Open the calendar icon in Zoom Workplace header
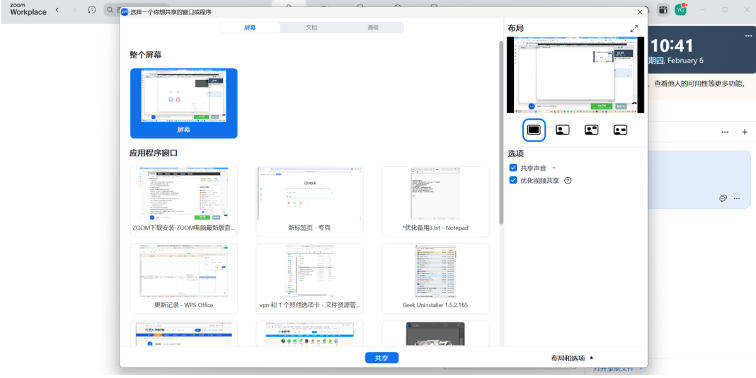Image resolution: width=756 pixels, height=378 pixels. click(x=663, y=10)
